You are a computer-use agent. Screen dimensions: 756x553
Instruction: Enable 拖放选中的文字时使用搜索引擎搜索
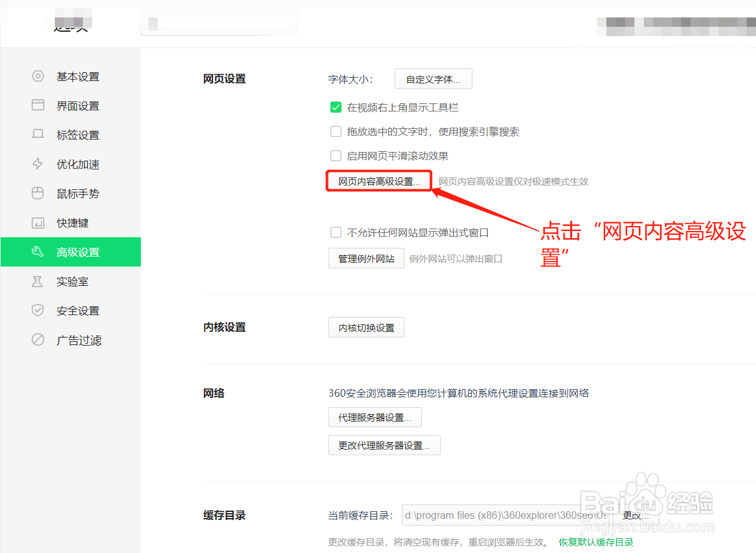pos(335,131)
